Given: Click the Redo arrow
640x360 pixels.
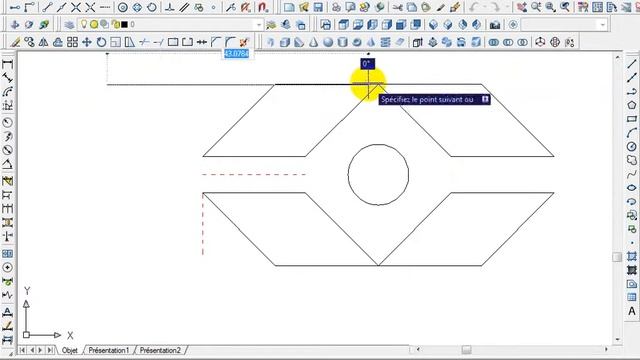Looking at the screenshot, I should (495, 7).
